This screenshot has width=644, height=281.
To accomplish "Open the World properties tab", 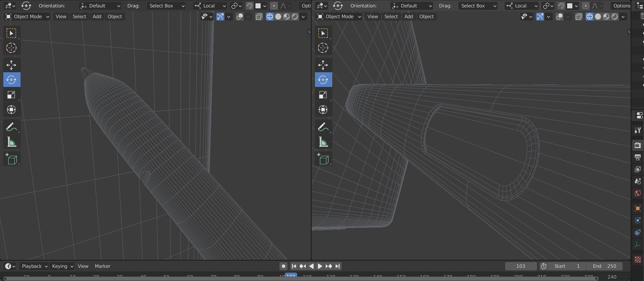I will coord(638,193).
